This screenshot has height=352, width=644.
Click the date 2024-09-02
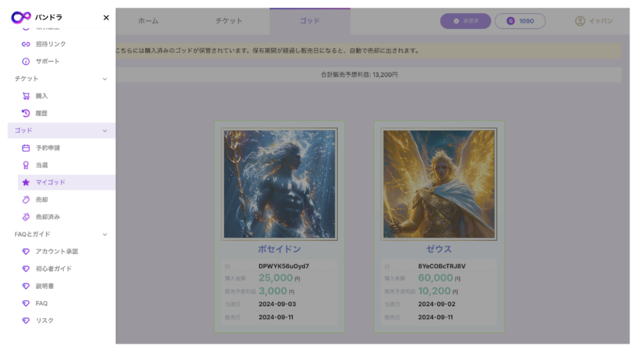tap(436, 304)
